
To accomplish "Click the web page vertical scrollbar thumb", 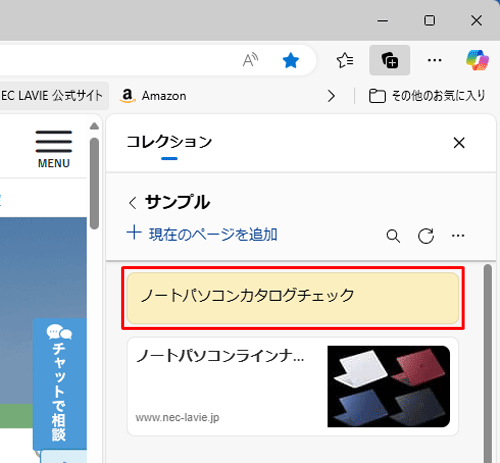I will 94,183.
